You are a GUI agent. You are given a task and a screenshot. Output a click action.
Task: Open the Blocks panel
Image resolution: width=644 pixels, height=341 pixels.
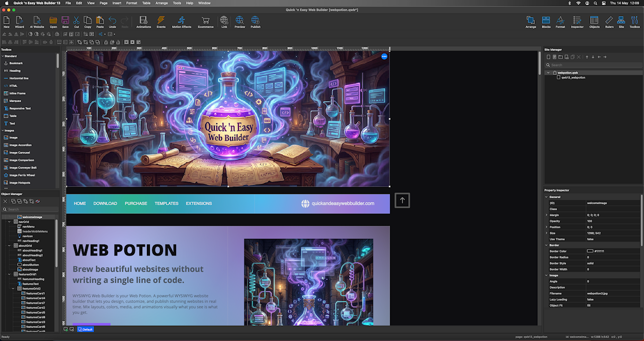546,22
